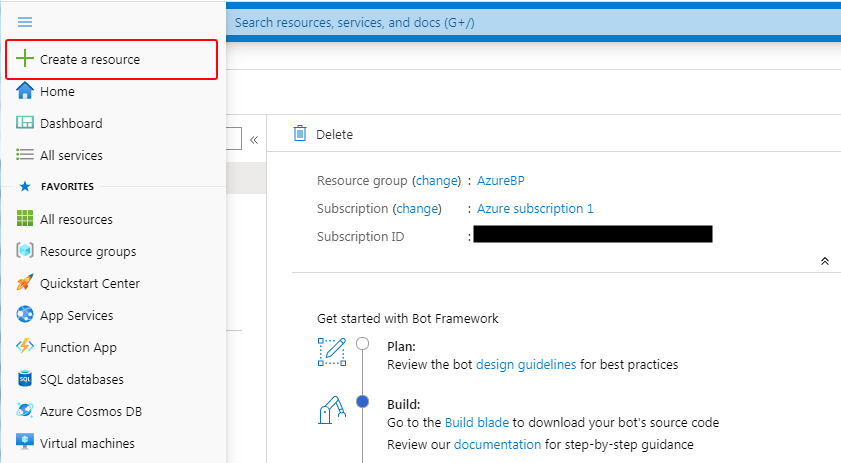Click change link next to Subscription
841x463 pixels.
(417, 209)
